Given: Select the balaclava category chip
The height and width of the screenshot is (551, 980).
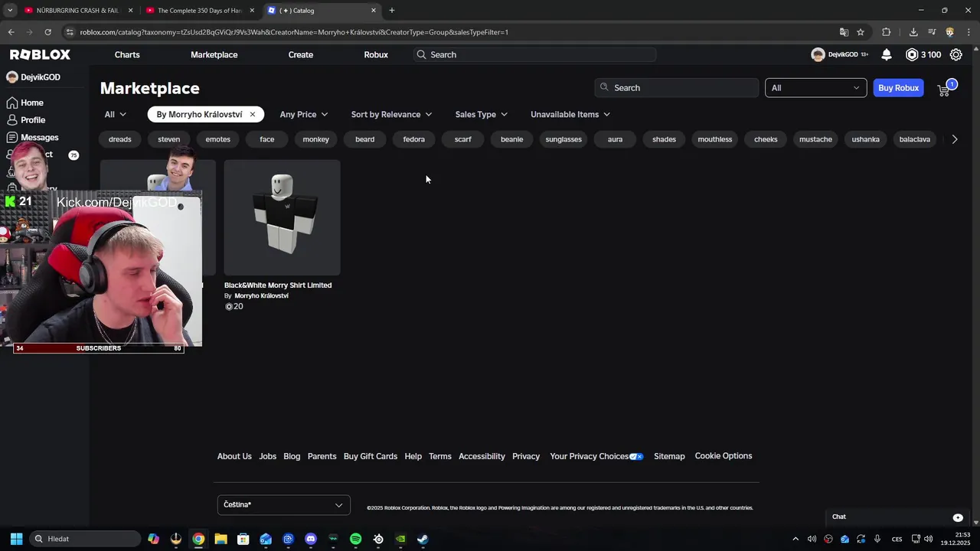Looking at the screenshot, I should [914, 139].
